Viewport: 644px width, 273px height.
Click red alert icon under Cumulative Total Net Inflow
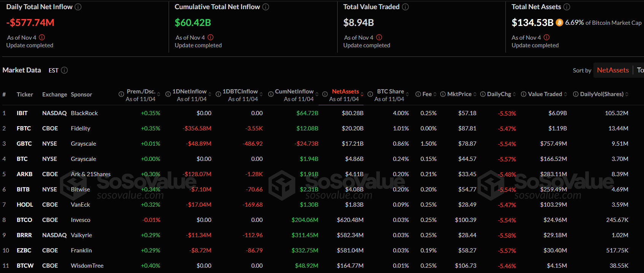(x=210, y=37)
